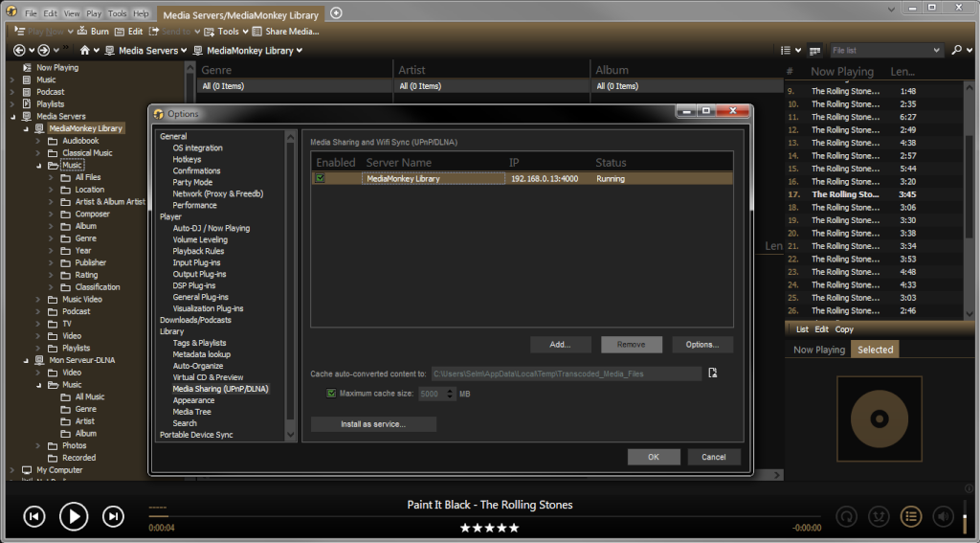980x543 pixels.
Task: Click the Burn toolbar icon
Action: 82,32
